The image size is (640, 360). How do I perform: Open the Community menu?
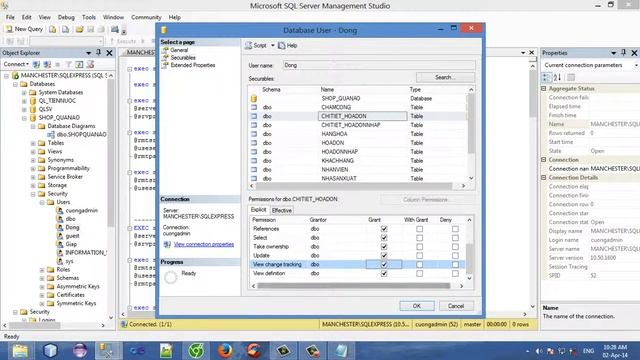(x=146, y=17)
